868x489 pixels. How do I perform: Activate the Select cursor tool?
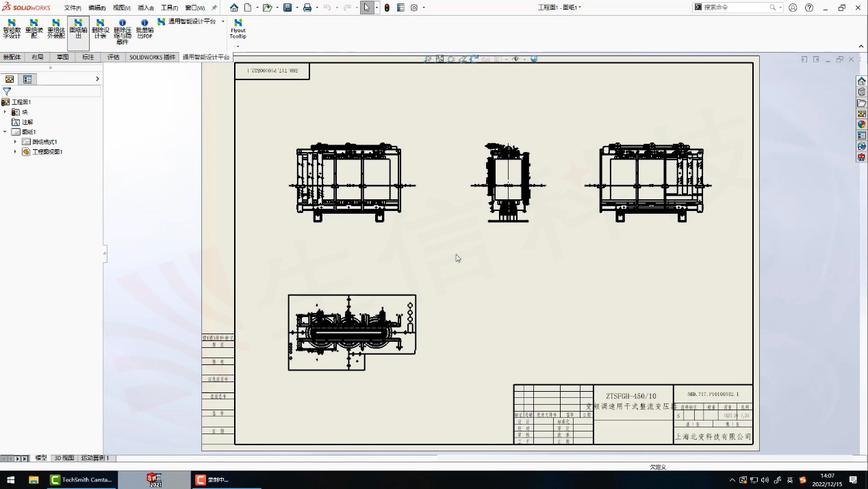coord(367,8)
